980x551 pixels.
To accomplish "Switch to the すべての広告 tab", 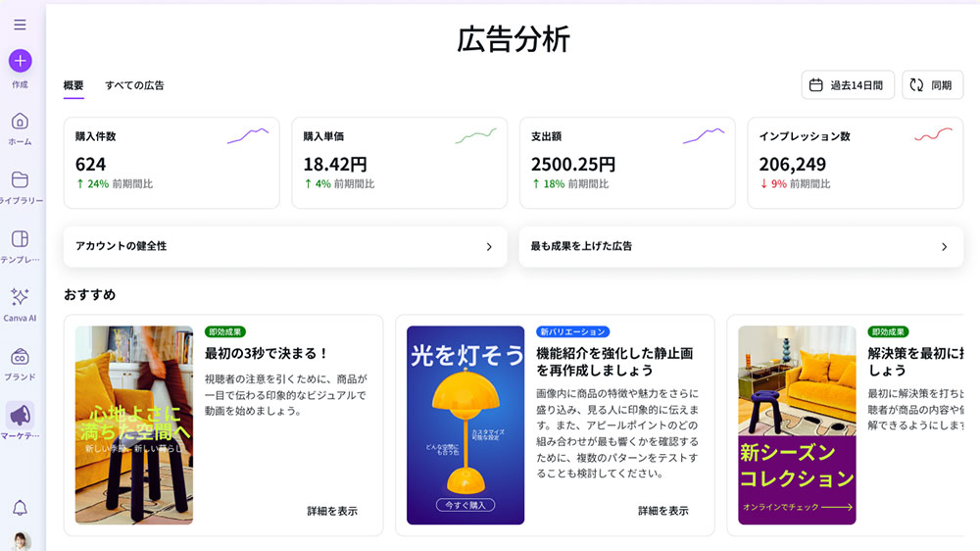I will tap(134, 85).
